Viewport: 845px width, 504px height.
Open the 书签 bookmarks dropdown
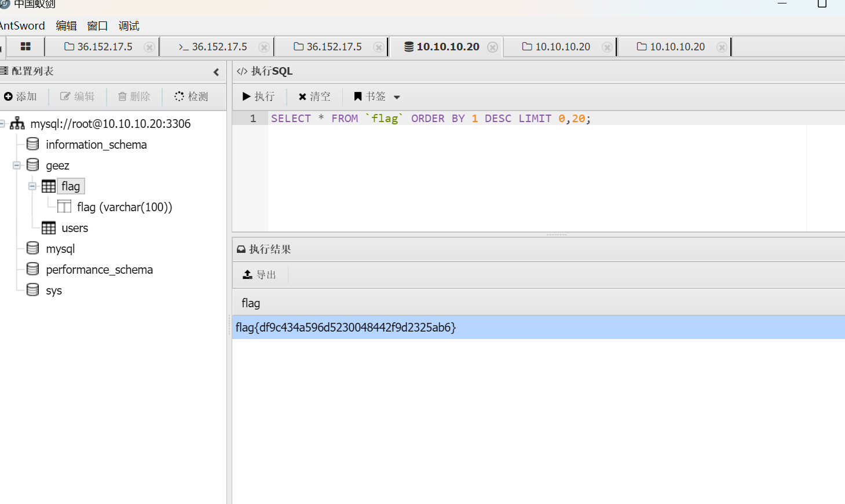pos(377,97)
